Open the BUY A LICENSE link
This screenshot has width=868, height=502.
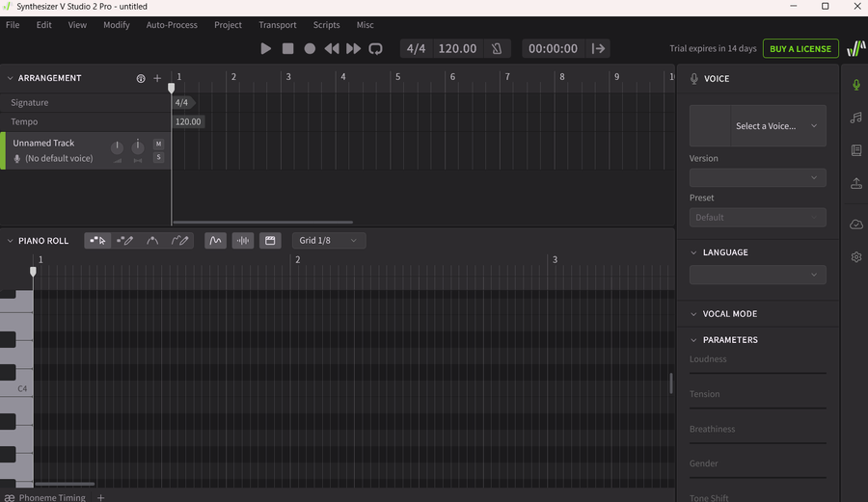click(800, 48)
